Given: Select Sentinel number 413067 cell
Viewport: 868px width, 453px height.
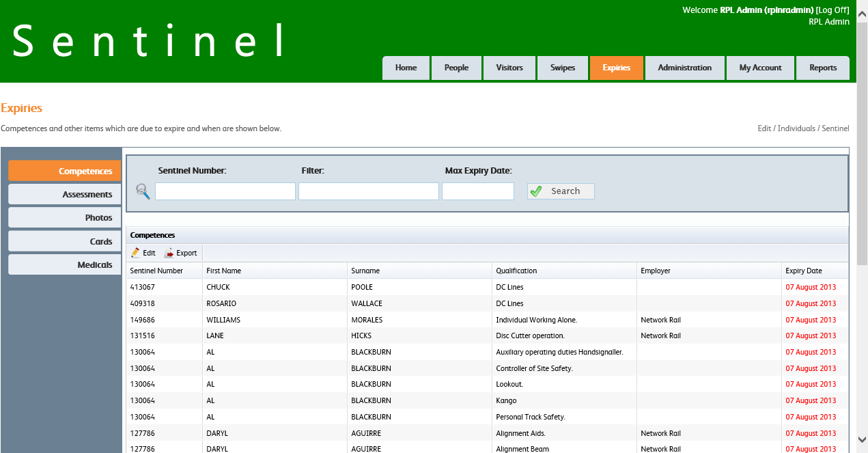Looking at the screenshot, I should (x=165, y=287).
